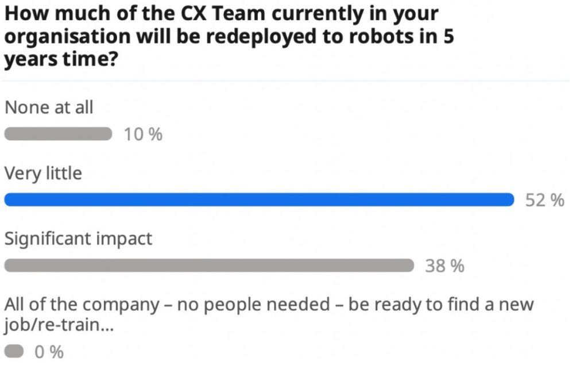This screenshot has width=588, height=373.
Task: Select the 'None at all' option label
Action: click(49, 107)
